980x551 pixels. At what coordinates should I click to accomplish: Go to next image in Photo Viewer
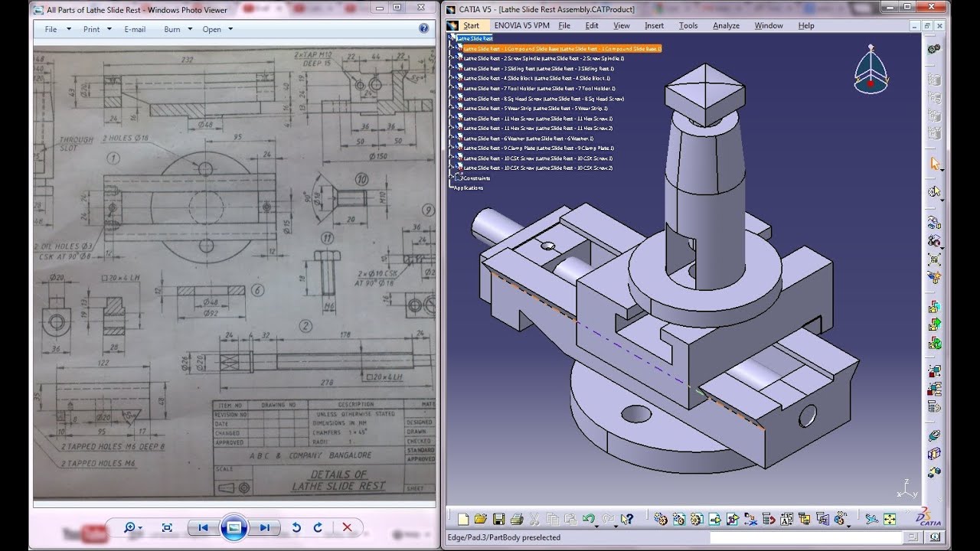pos(264,527)
